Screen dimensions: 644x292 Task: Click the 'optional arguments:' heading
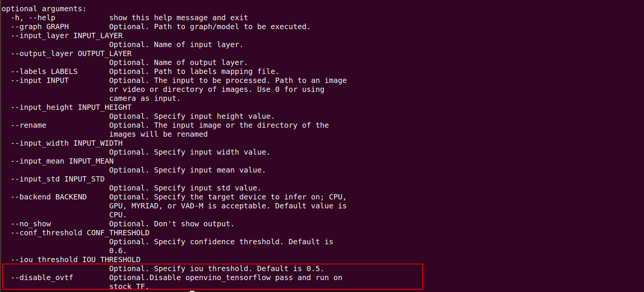[x=44, y=9]
